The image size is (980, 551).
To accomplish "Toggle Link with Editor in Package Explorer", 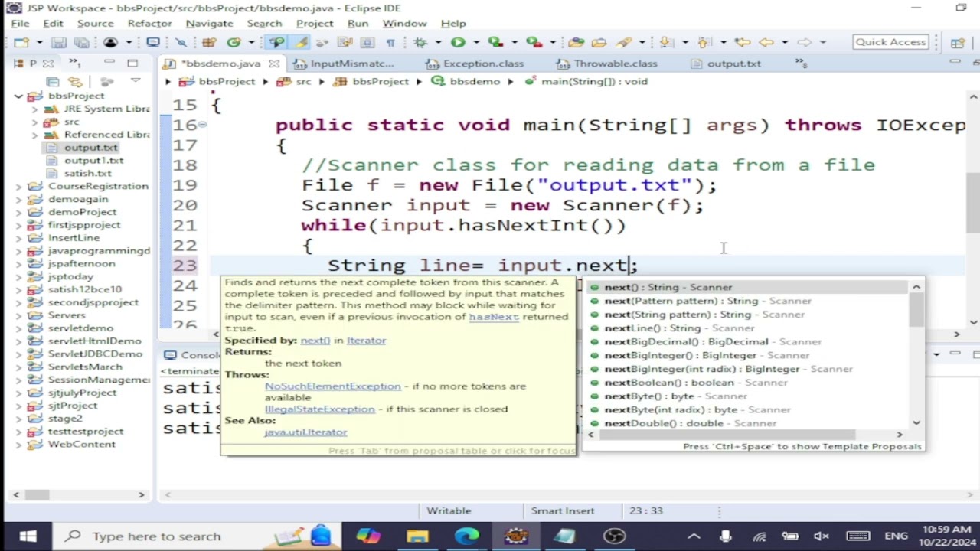I will click(74, 81).
